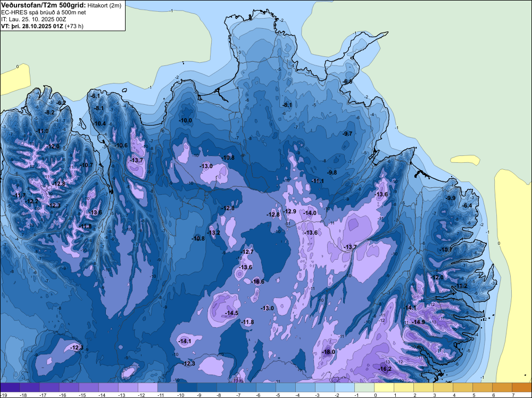Click the -10.6 temperature value on the map
The image size is (532, 398).
tap(121, 146)
